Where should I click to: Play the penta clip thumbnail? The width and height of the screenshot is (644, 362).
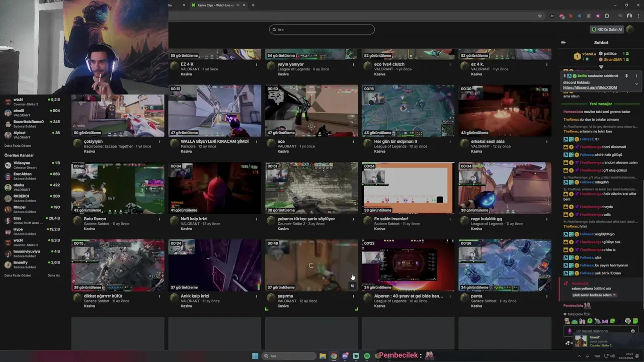[505, 265]
